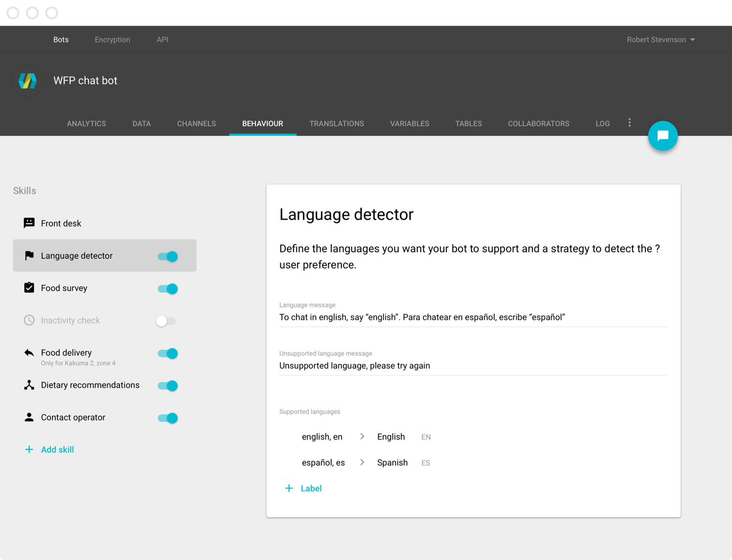Image resolution: width=732 pixels, height=560 pixels.
Task: Toggle off the Food delivery skill
Action: pyautogui.click(x=167, y=353)
